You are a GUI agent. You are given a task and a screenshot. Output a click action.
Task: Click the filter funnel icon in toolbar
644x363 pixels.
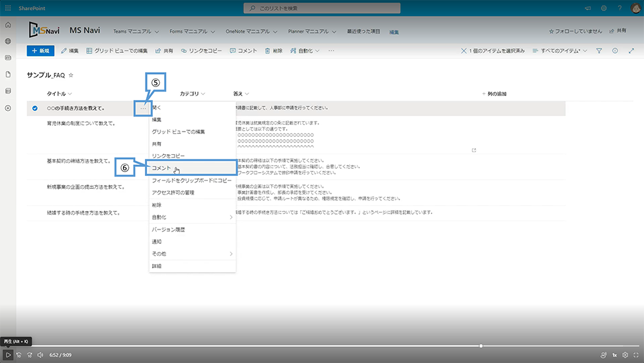pos(599,50)
